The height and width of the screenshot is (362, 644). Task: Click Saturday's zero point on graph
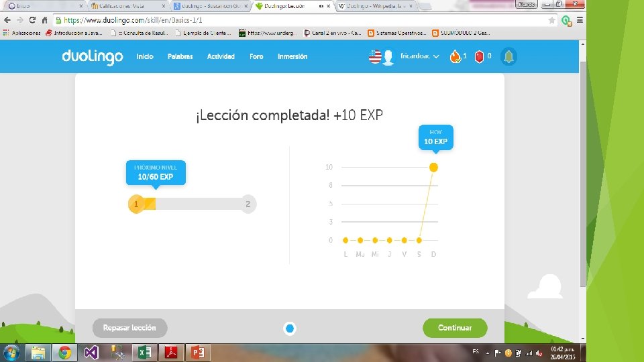click(x=419, y=240)
